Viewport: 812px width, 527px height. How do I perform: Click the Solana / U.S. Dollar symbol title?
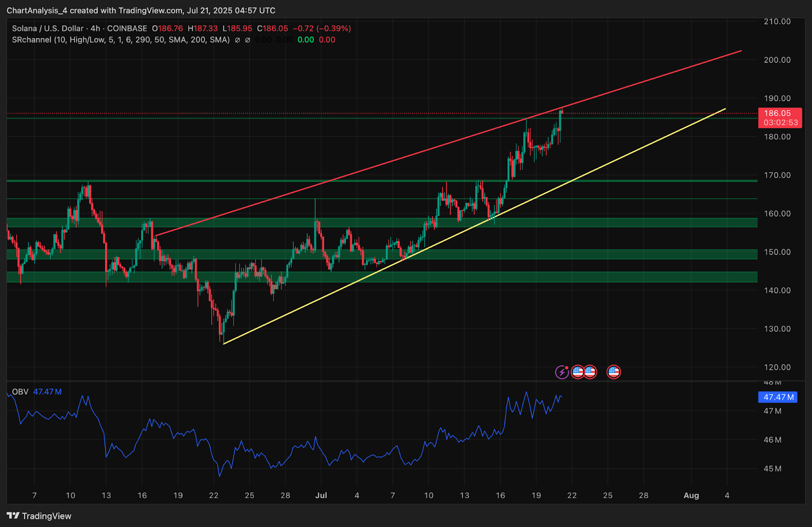click(x=48, y=28)
